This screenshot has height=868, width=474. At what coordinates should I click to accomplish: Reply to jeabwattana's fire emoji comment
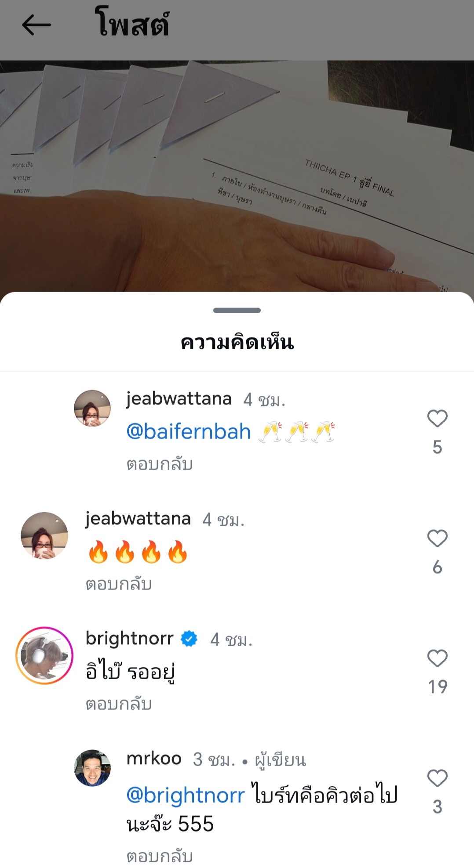pyautogui.click(x=119, y=584)
